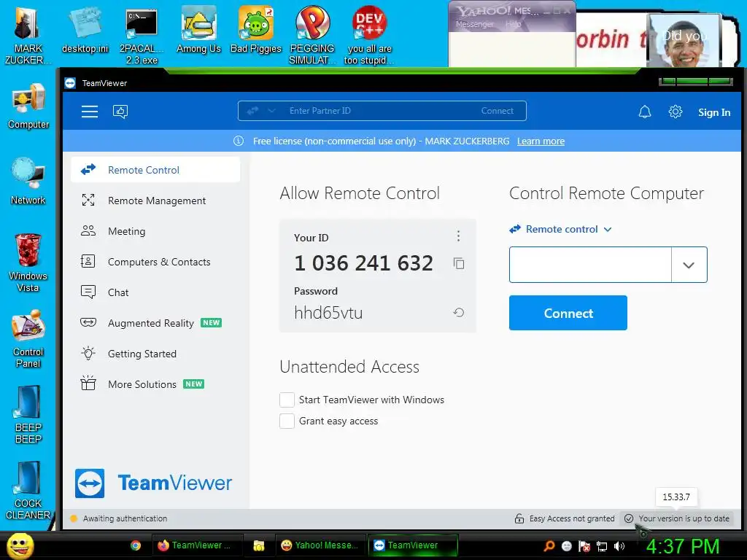Viewport: 747px width, 560px height.
Task: Open the Learn more link
Action: coord(541,141)
